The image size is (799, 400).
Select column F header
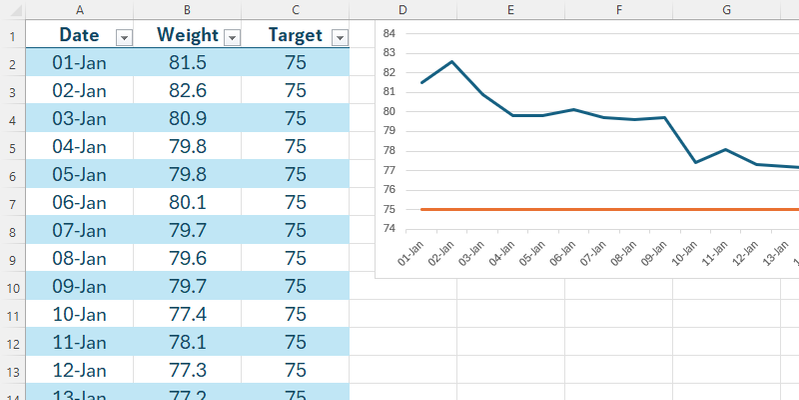620,9
